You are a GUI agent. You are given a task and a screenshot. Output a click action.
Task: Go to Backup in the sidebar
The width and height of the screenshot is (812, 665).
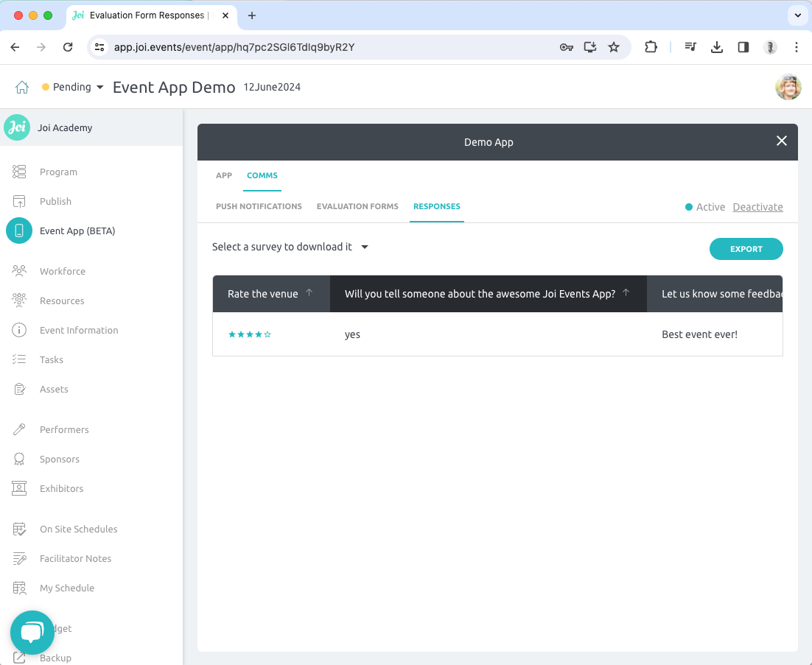point(55,658)
